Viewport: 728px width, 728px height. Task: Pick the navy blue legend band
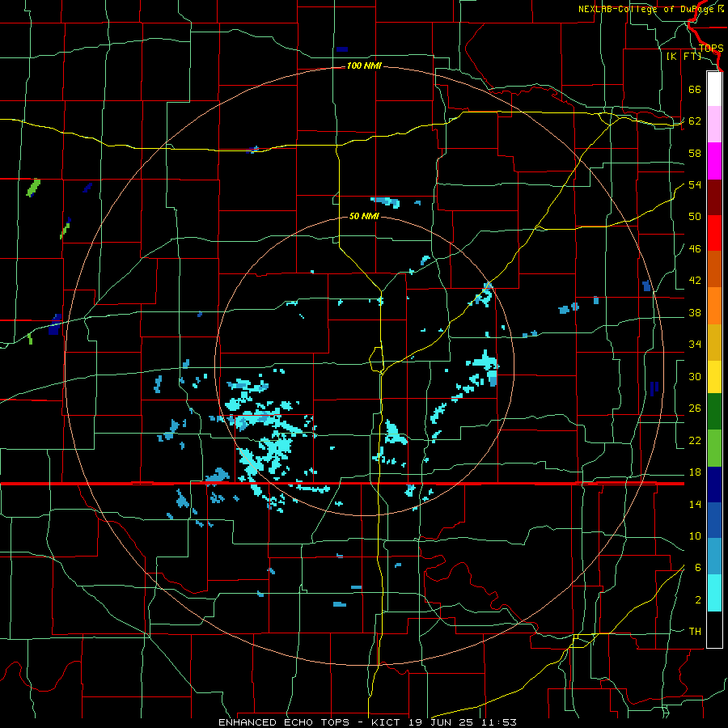point(714,485)
